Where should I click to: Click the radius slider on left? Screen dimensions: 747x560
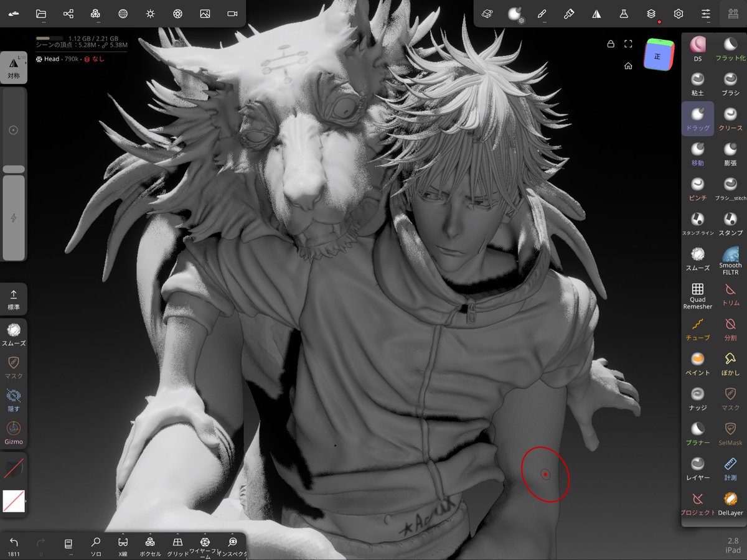(x=14, y=130)
